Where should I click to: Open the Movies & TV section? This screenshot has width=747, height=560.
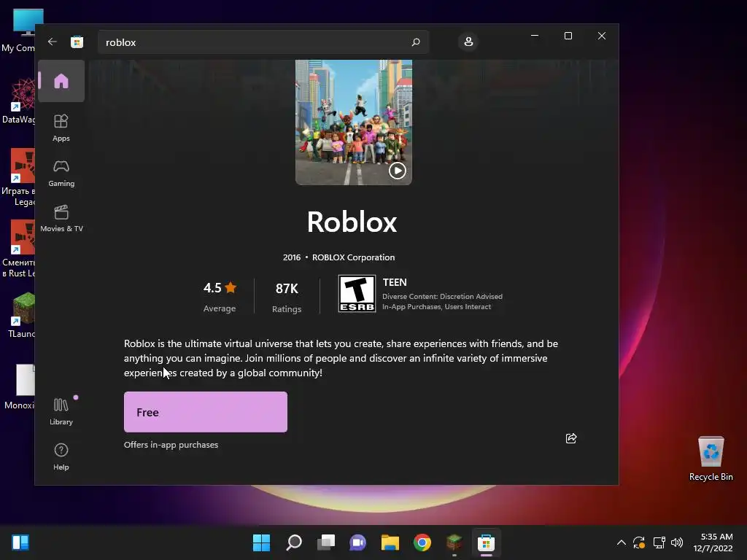coord(61,219)
